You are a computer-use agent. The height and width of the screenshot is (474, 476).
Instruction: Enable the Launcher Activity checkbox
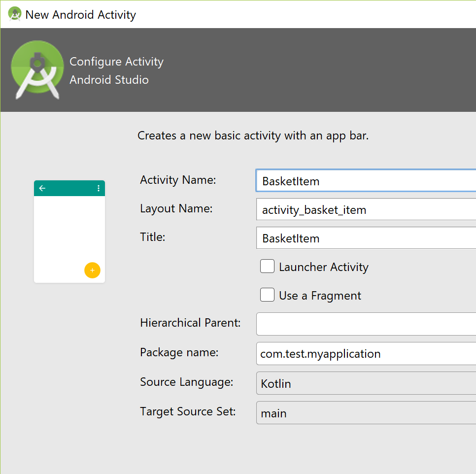(267, 266)
